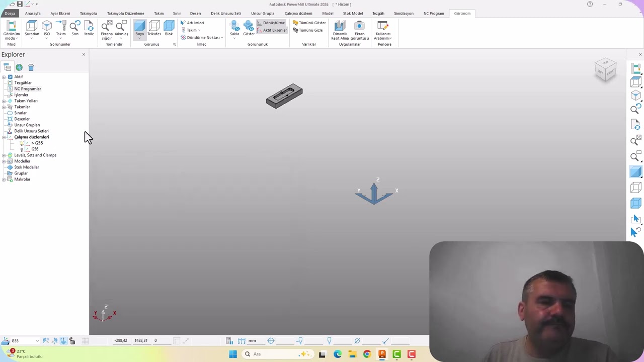
Task: Select the G56 workplane entry
Action: pyautogui.click(x=35, y=149)
